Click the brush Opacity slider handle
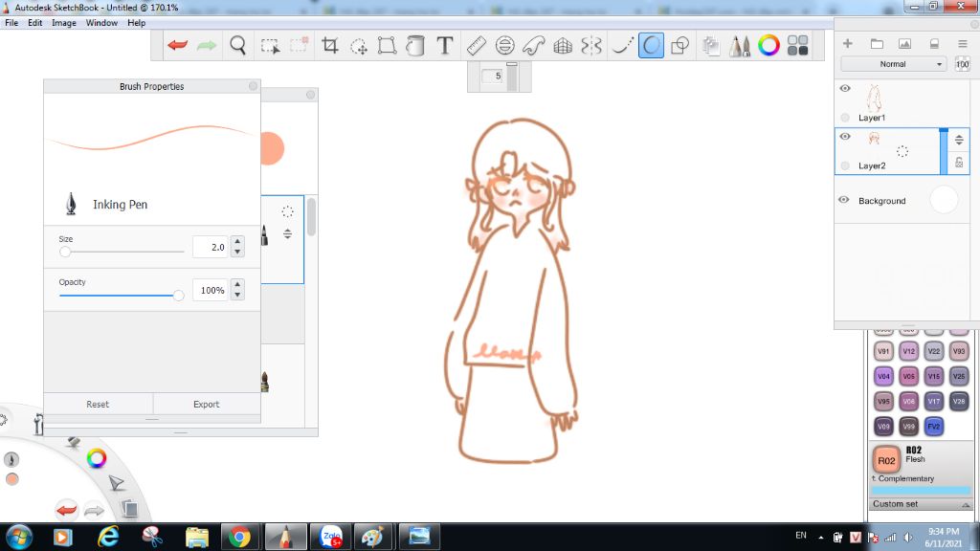This screenshot has height=551, width=980. pyautogui.click(x=179, y=295)
